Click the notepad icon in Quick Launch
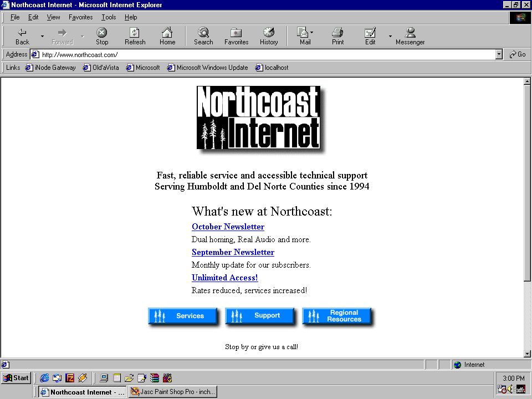The width and height of the screenshot is (532, 399). tap(117, 378)
